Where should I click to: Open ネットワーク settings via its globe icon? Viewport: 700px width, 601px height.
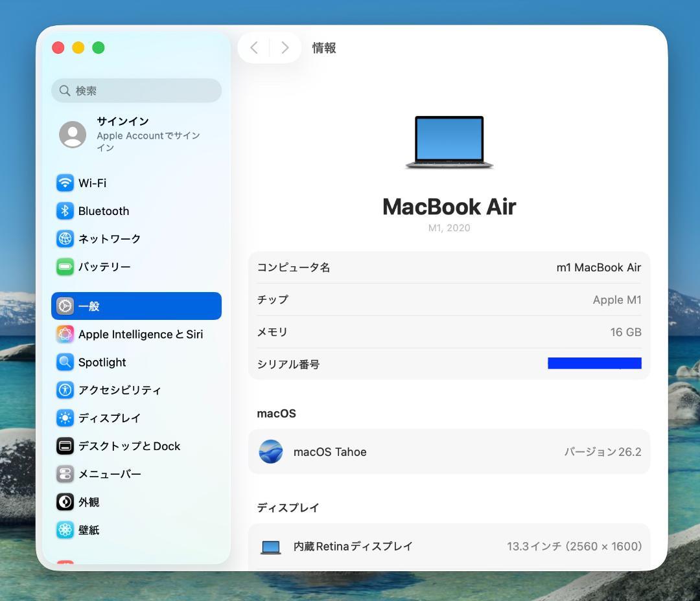(65, 238)
